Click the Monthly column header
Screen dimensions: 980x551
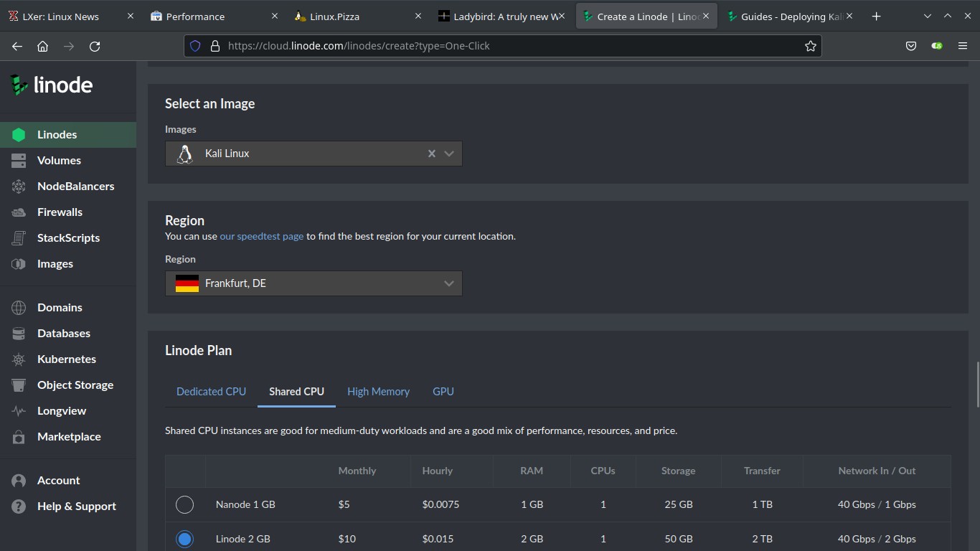pos(357,471)
